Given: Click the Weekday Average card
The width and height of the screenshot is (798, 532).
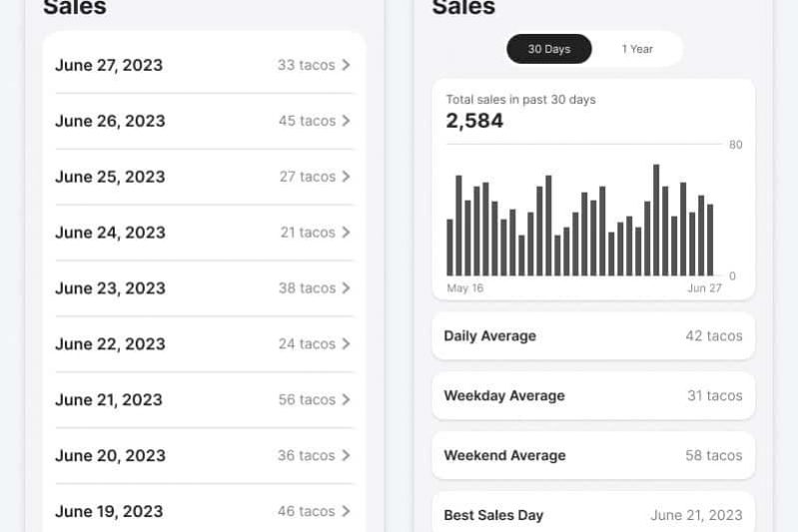Looking at the screenshot, I should coord(593,396).
